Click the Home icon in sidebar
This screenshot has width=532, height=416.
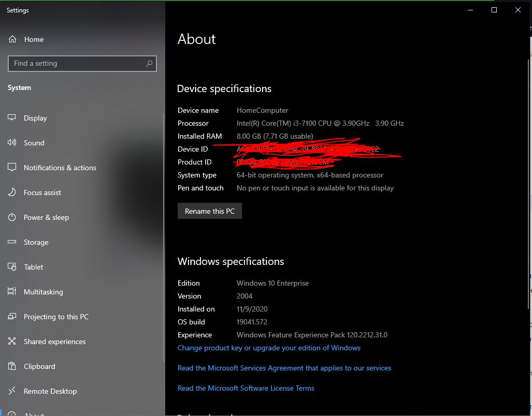pyautogui.click(x=12, y=39)
